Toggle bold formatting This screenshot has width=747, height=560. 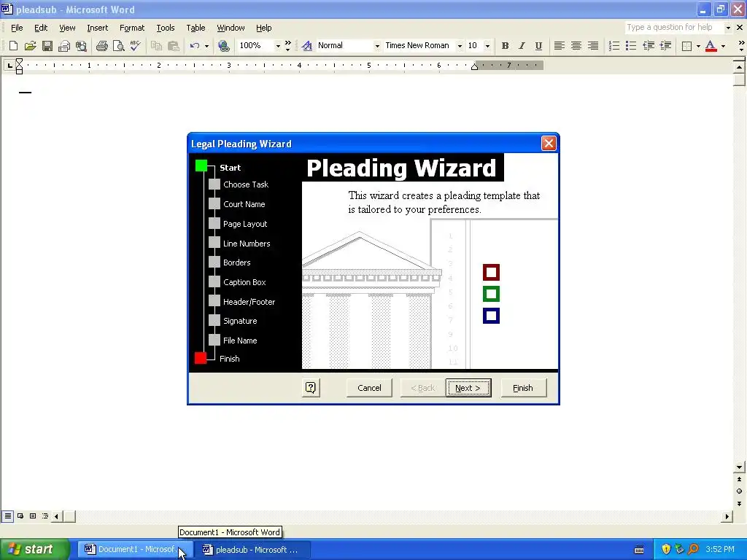(505, 46)
